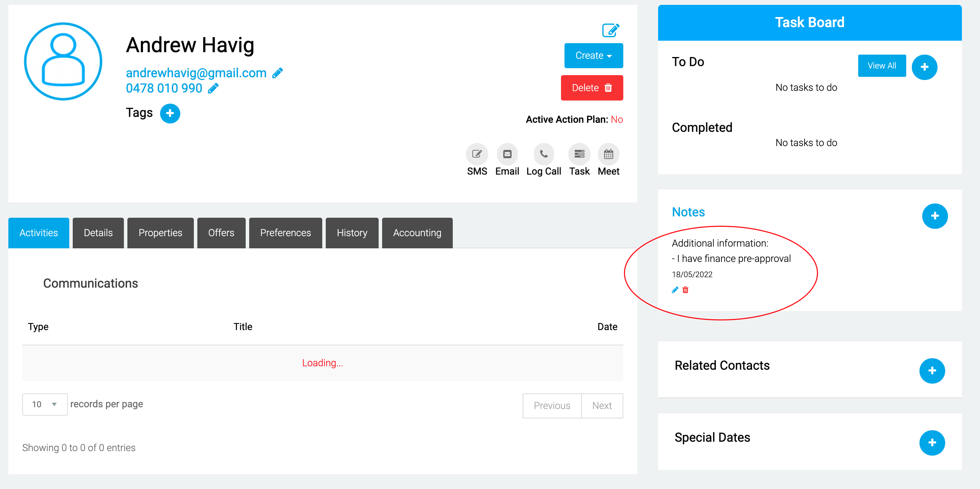Sort communications by Type column

(38, 327)
